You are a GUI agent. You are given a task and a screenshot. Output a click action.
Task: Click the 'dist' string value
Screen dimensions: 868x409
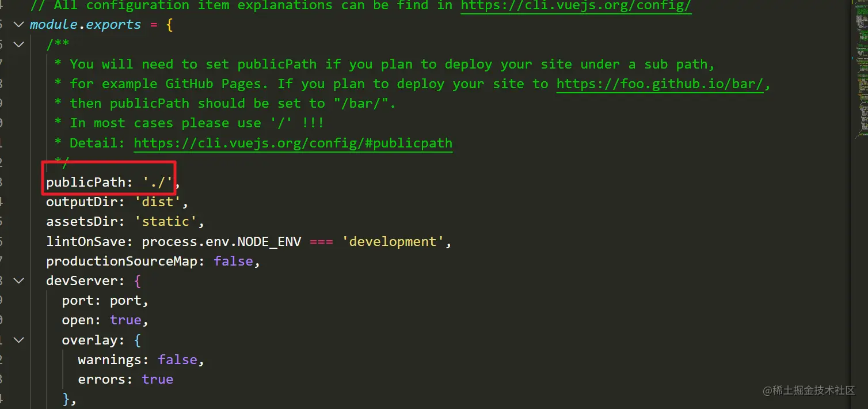158,202
